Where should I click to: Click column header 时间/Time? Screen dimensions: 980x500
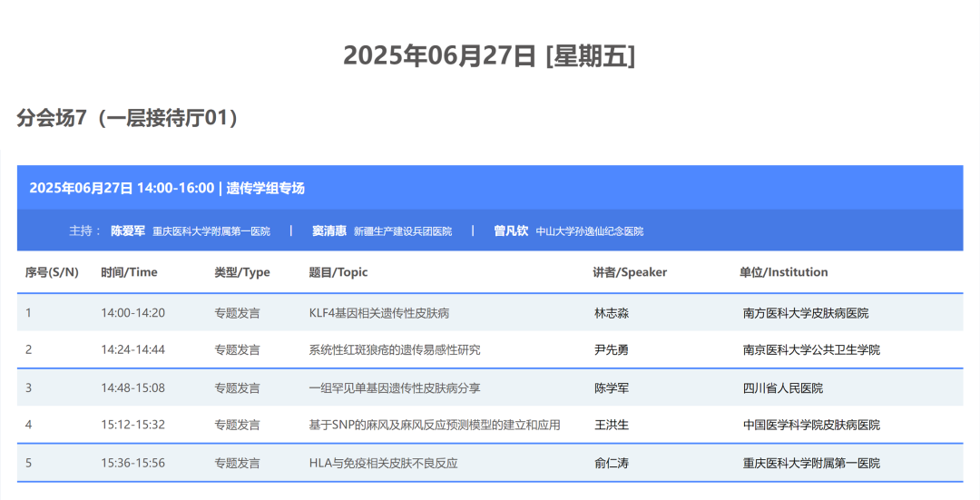[129, 272]
